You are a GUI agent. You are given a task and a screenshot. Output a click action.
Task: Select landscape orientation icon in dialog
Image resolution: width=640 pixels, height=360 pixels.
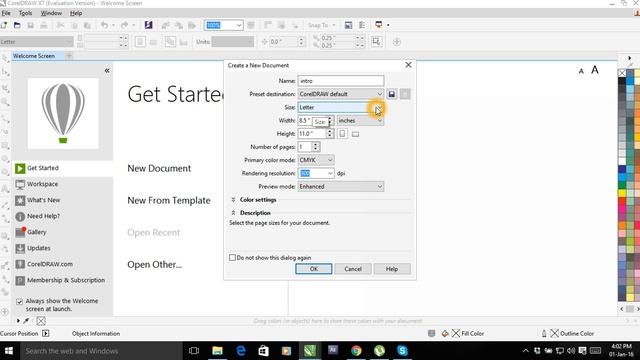(x=356, y=134)
